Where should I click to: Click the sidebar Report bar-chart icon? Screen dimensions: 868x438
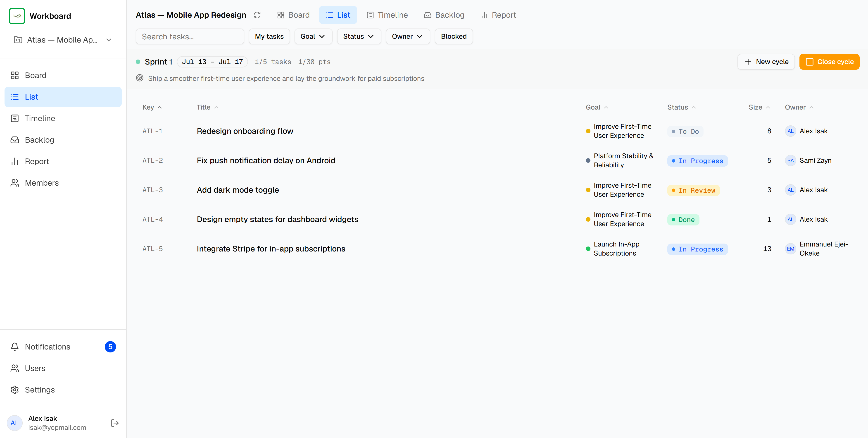pos(14,162)
